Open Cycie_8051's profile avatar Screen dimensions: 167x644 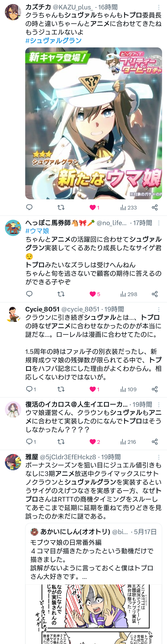pos(13,314)
